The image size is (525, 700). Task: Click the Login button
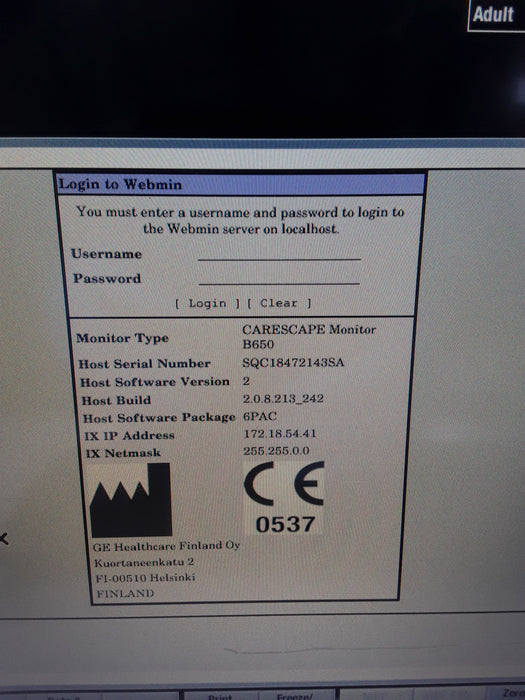pos(207,304)
